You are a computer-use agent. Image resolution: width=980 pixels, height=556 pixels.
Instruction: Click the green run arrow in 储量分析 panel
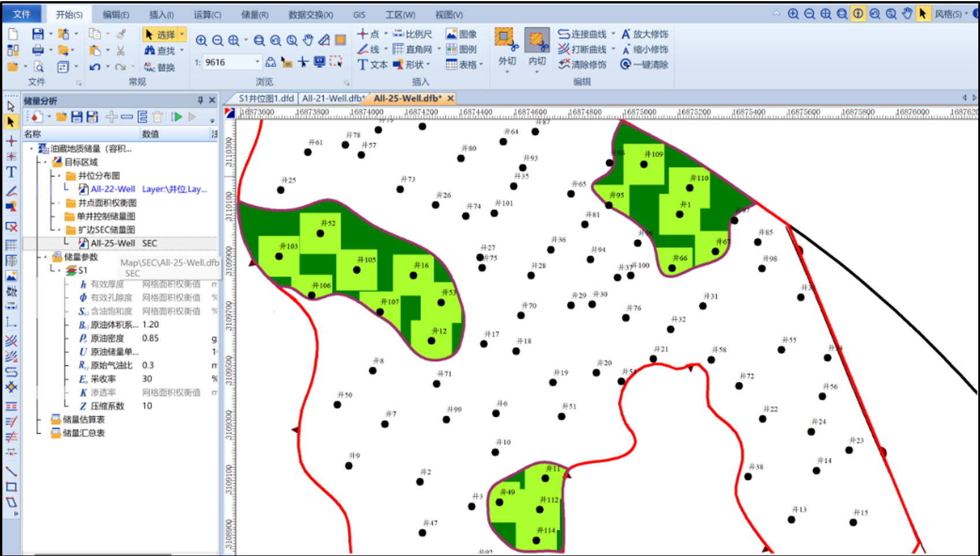click(177, 117)
